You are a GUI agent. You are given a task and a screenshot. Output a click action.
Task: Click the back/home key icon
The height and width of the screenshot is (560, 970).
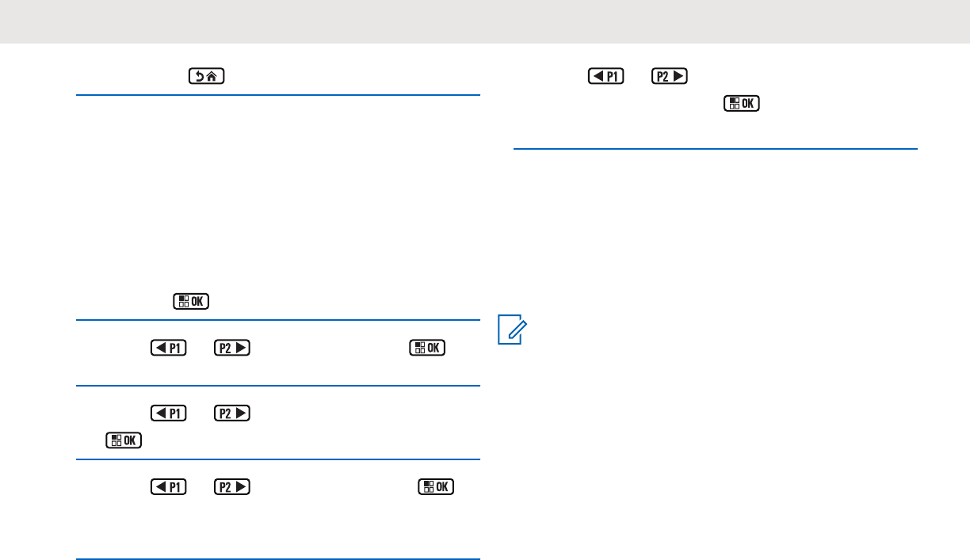(207, 77)
